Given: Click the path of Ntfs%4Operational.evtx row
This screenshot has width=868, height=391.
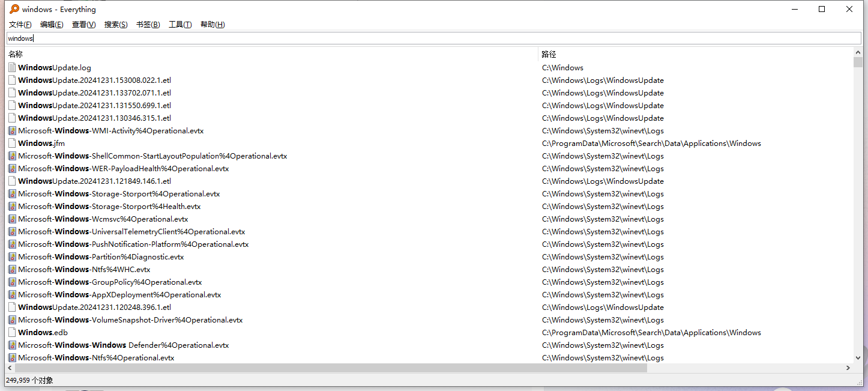Looking at the screenshot, I should point(603,358).
